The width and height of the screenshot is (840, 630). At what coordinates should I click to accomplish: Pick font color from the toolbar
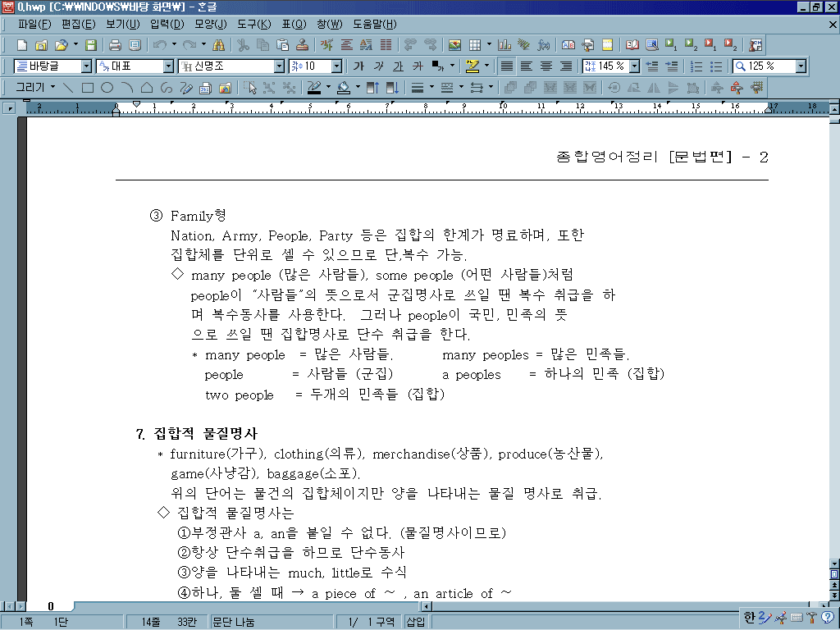click(x=438, y=66)
